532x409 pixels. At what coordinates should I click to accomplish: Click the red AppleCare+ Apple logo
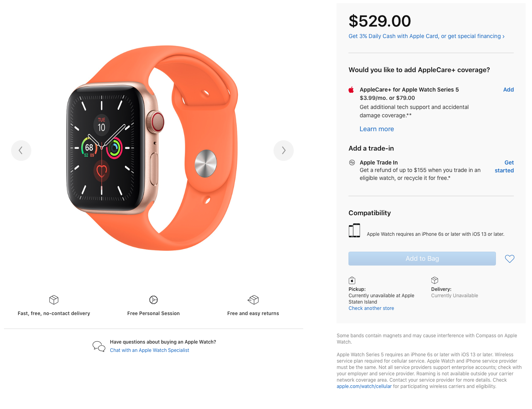point(351,90)
